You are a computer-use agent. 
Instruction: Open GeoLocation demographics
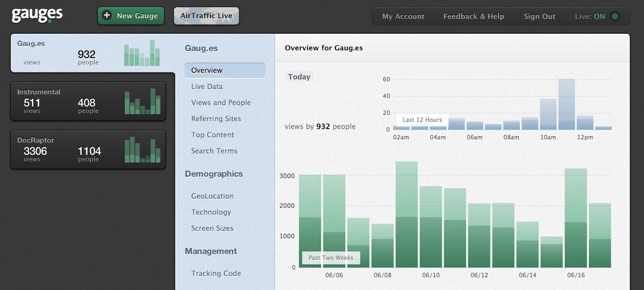213,196
